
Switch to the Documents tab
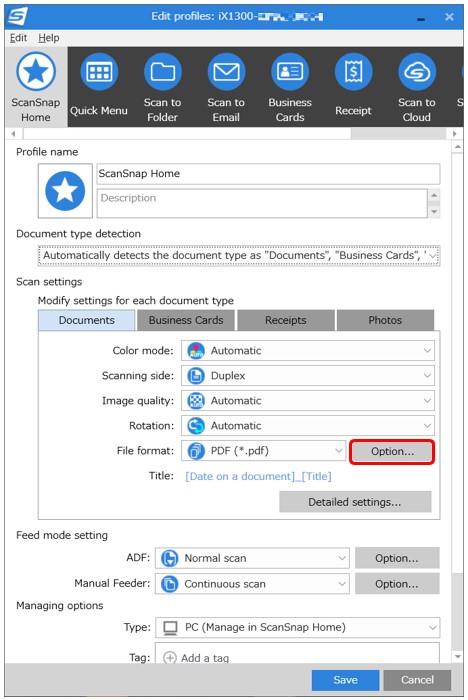87,320
